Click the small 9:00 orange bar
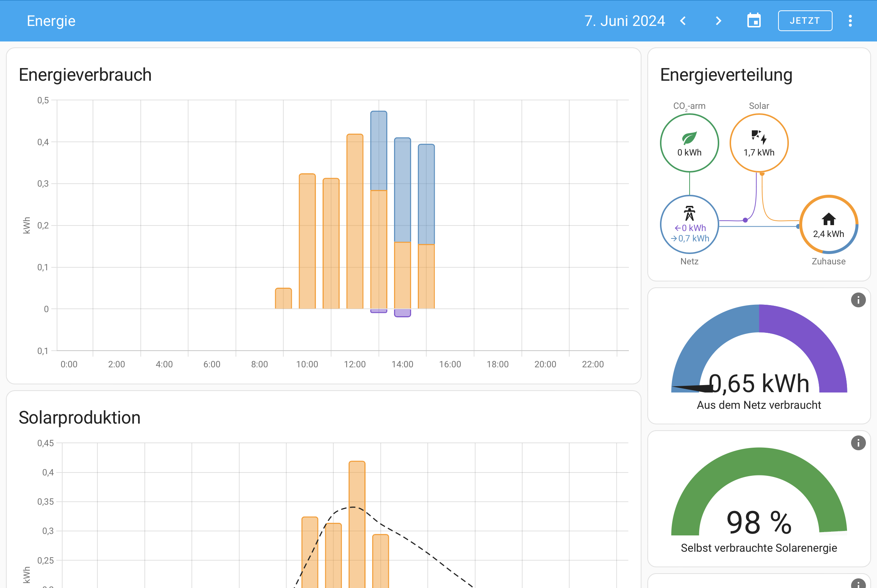The height and width of the screenshot is (588, 877). (x=283, y=298)
